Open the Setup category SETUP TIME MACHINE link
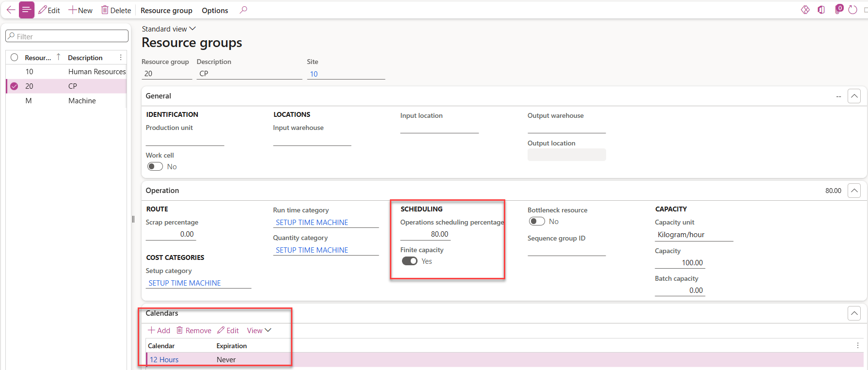 tap(185, 283)
